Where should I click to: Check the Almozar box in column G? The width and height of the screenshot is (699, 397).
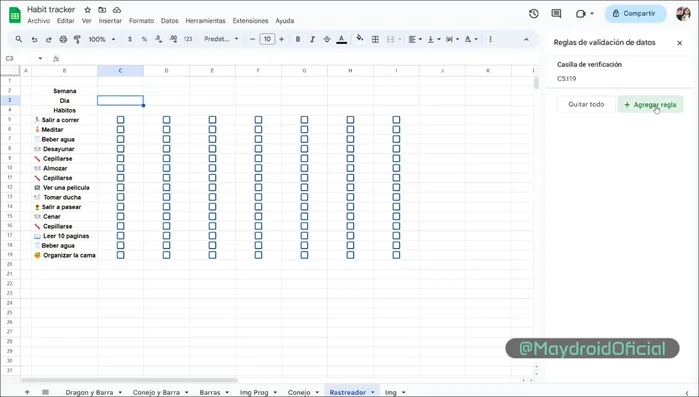(x=304, y=168)
